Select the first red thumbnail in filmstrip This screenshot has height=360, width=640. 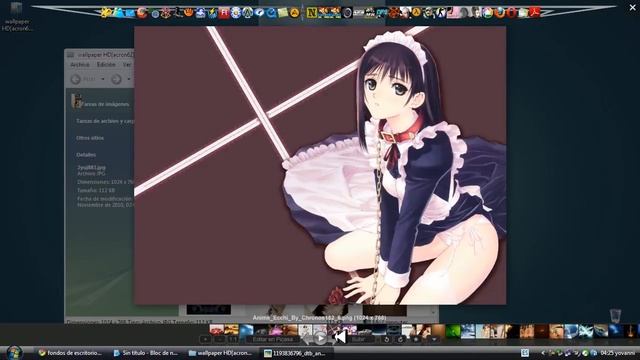click(216, 330)
